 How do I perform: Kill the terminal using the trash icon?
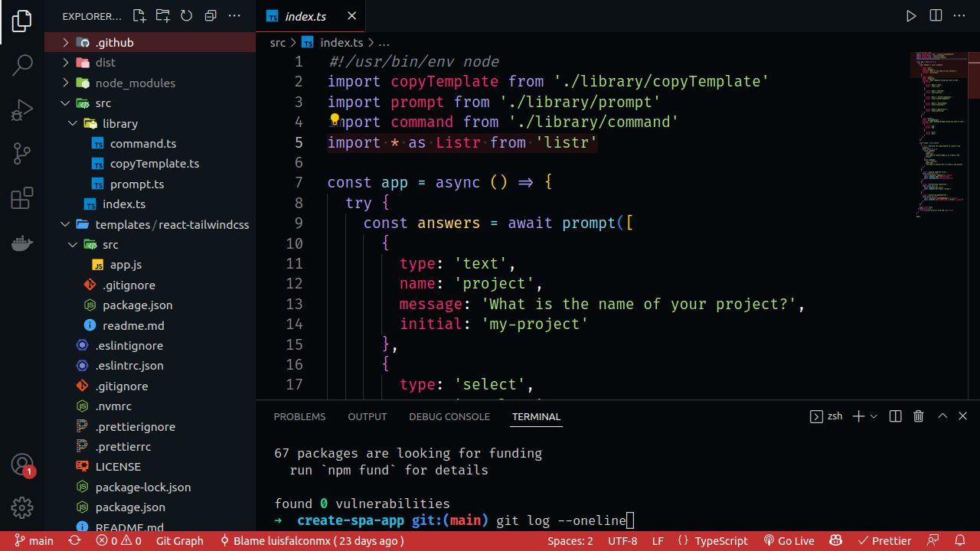[x=918, y=416]
